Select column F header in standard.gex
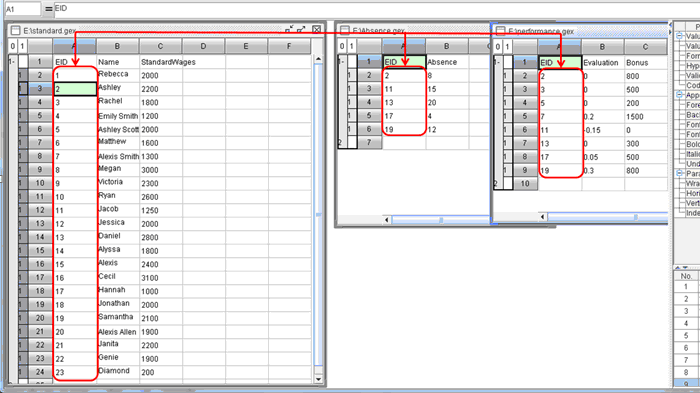 tap(289, 46)
